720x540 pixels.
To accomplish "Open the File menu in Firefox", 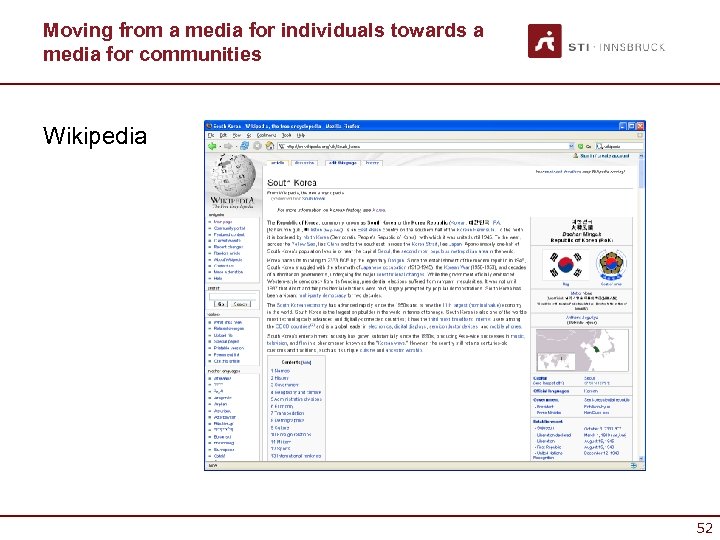I will click(211, 135).
